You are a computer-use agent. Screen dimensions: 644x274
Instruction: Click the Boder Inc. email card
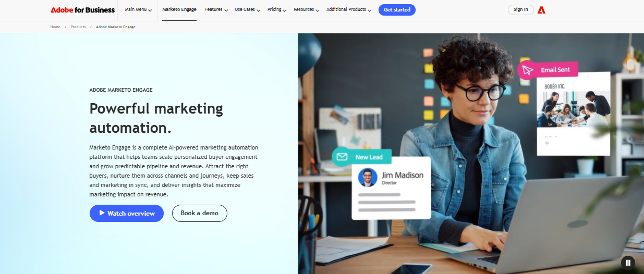574,113
